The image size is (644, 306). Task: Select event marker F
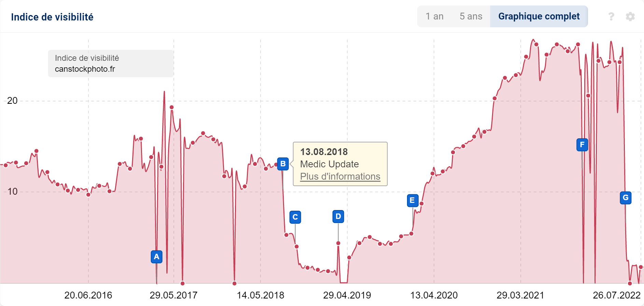(x=582, y=145)
